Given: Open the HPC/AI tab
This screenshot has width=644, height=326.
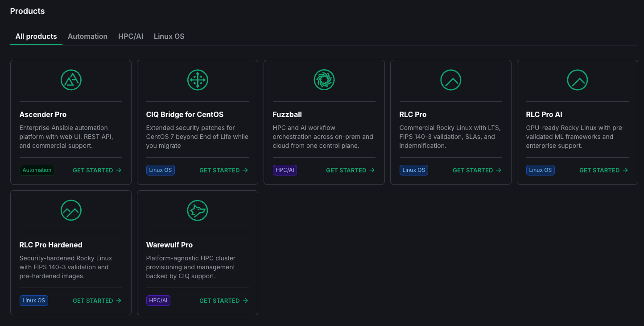Looking at the screenshot, I should pos(131,37).
